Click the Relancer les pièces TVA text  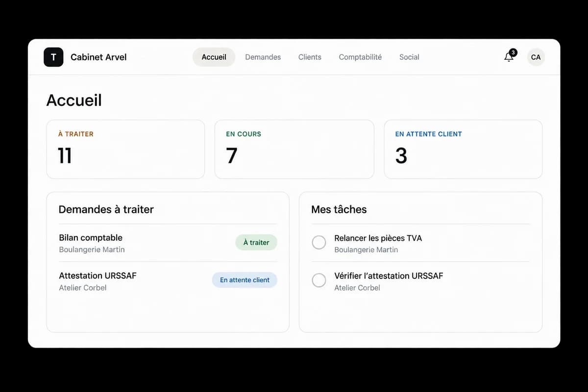[x=378, y=238]
